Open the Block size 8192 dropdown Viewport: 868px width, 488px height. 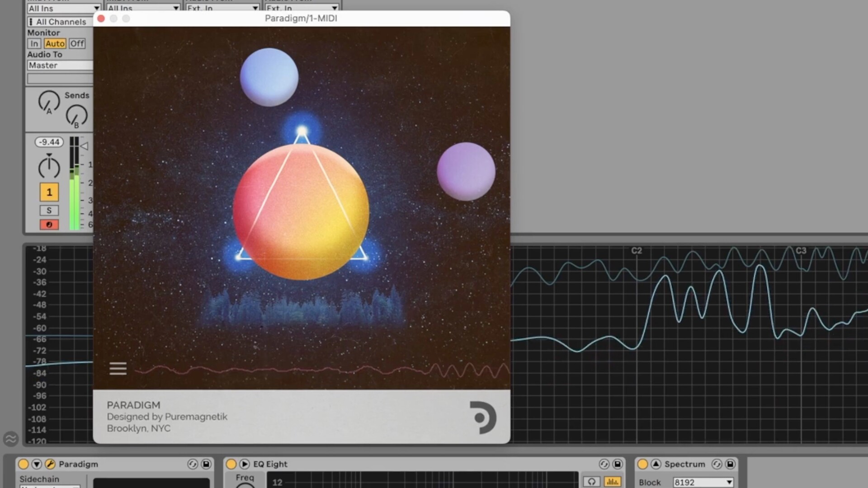click(x=703, y=482)
